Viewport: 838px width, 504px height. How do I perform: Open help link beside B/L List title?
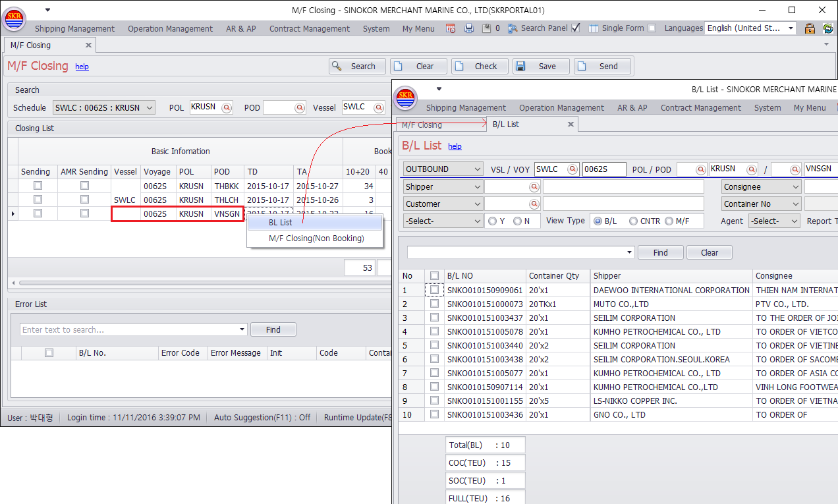tap(455, 146)
